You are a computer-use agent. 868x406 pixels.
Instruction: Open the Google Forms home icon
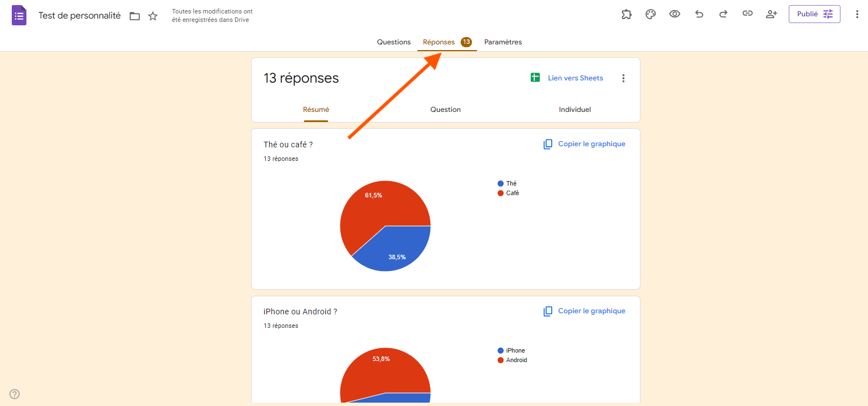[x=19, y=15]
